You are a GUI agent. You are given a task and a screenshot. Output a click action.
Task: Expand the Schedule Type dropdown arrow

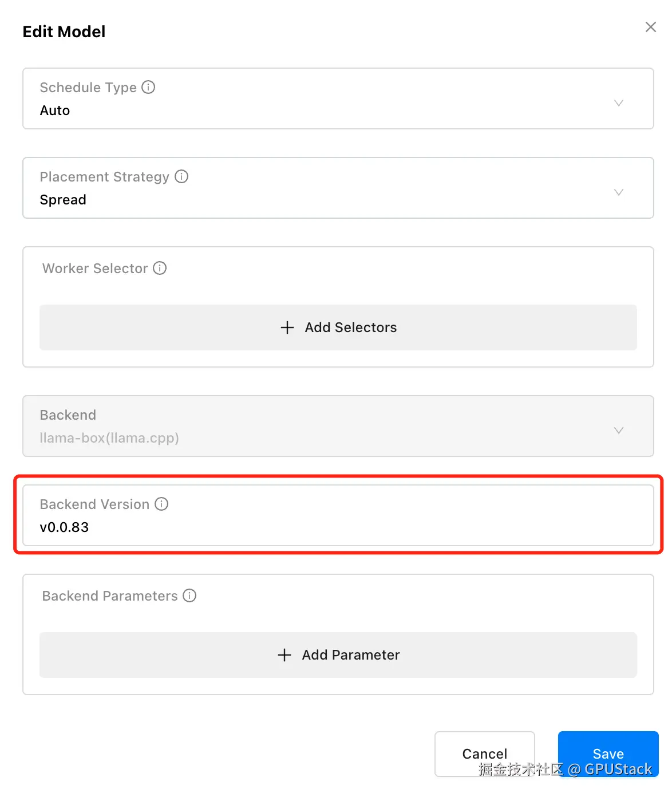click(618, 103)
